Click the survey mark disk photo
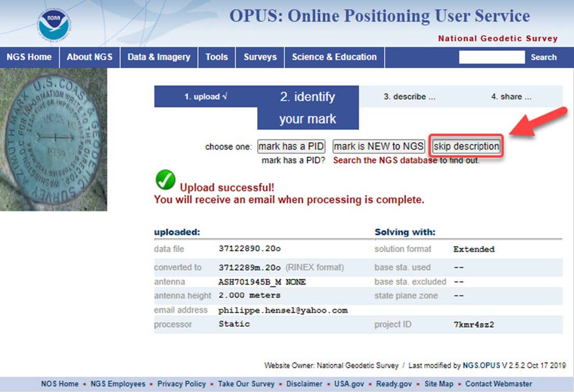This screenshot has height=392, width=574. [x=53, y=139]
